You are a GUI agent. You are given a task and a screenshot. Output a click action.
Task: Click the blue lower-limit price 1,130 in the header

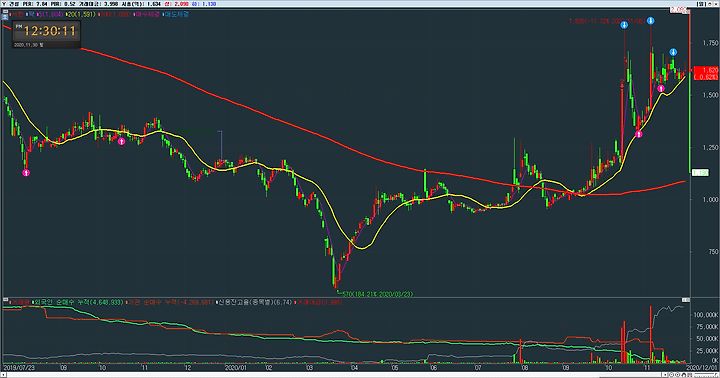[209, 4]
